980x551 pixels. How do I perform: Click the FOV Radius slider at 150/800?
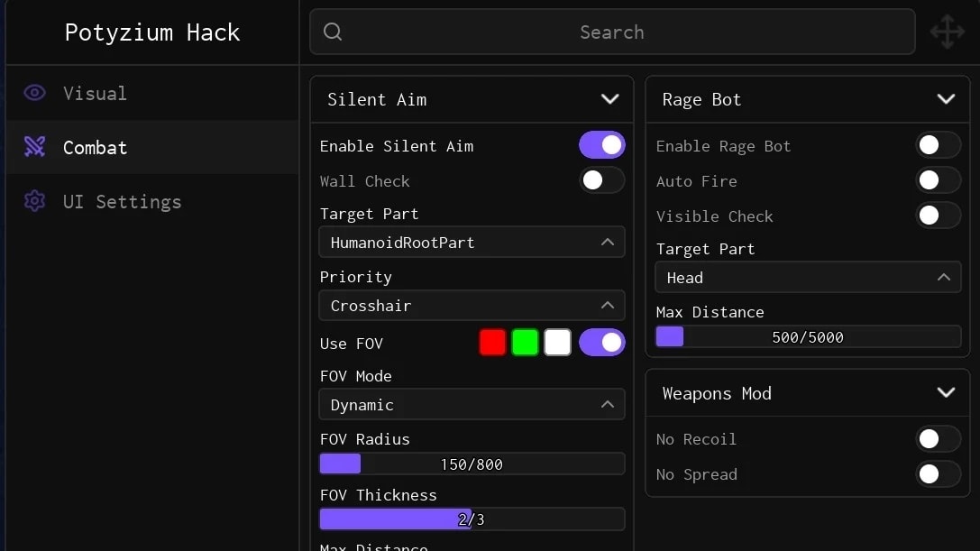point(472,464)
